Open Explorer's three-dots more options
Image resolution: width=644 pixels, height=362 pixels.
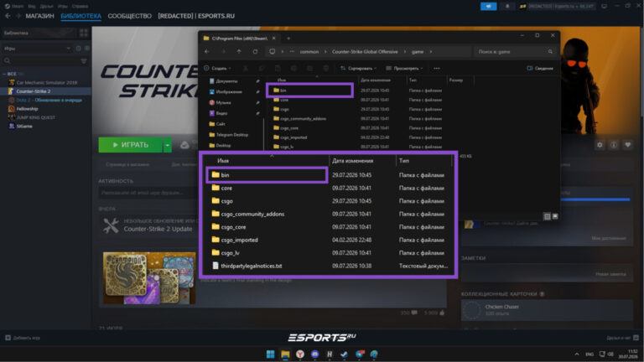(437, 68)
